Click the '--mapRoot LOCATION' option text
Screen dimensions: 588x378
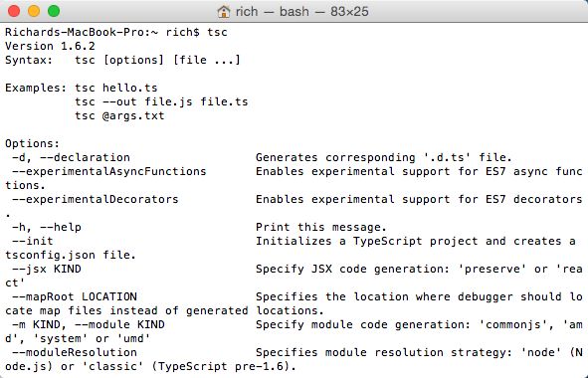[x=75, y=296]
